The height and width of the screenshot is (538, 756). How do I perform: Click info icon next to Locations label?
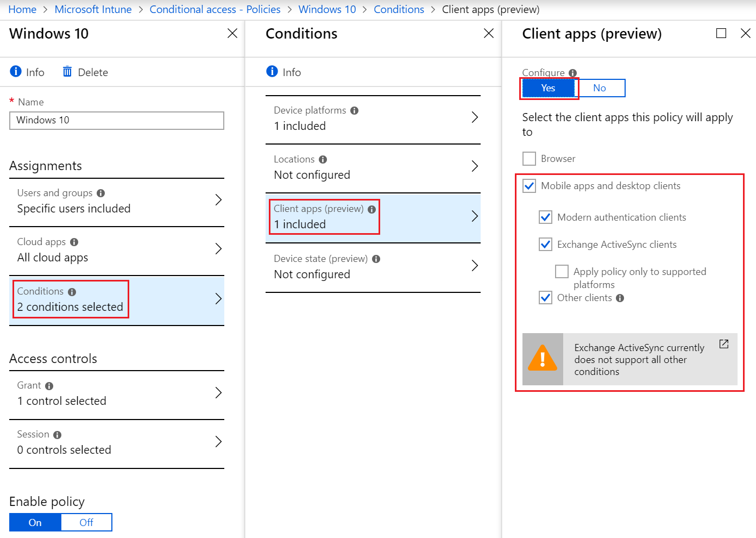click(x=323, y=159)
